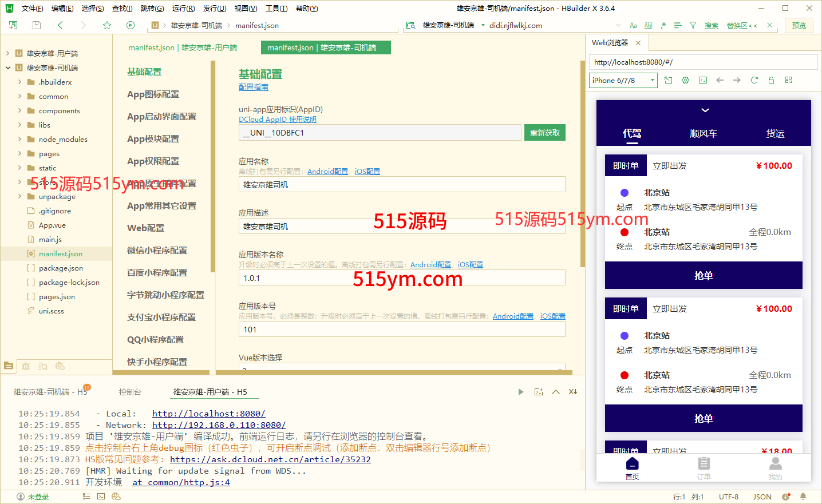
Task: Open the browser devtools console icon
Action: coord(702,80)
